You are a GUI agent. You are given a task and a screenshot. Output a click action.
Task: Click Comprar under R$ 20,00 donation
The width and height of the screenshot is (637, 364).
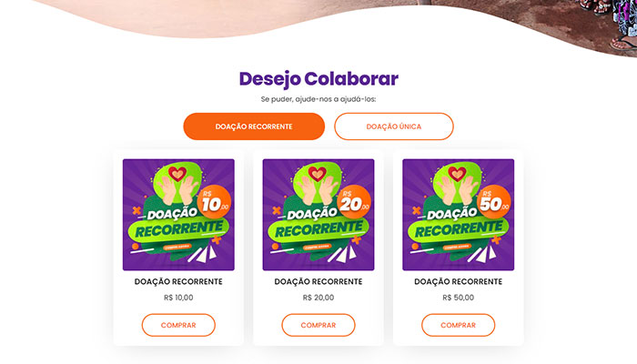tap(318, 325)
